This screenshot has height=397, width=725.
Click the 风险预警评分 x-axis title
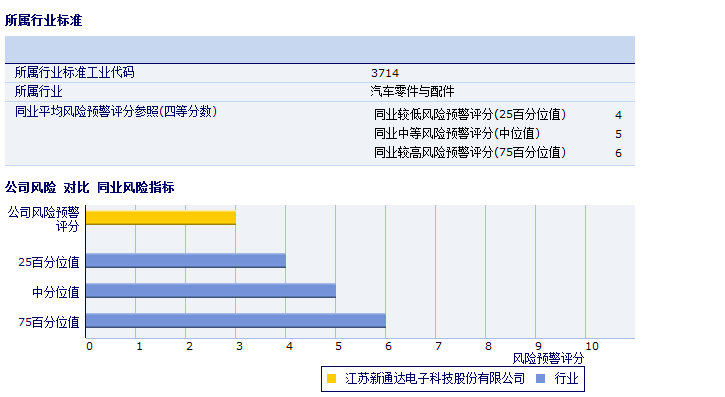pyautogui.click(x=548, y=359)
